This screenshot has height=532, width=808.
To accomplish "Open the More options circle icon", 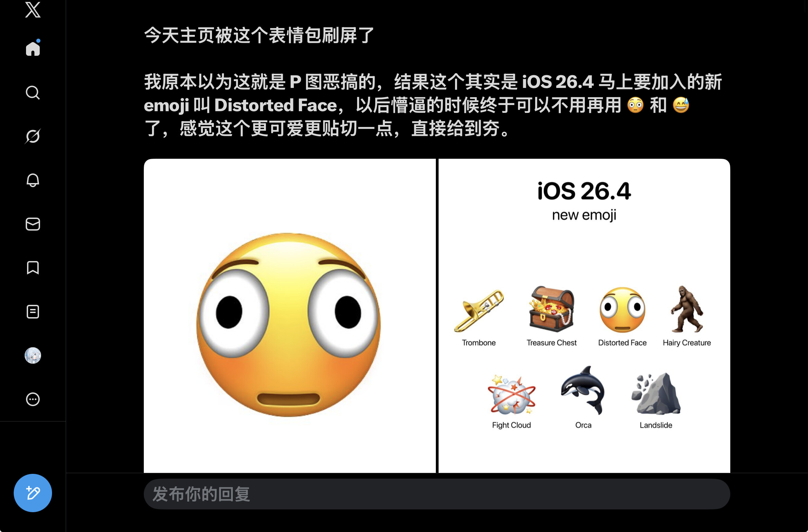I will pos(33,399).
